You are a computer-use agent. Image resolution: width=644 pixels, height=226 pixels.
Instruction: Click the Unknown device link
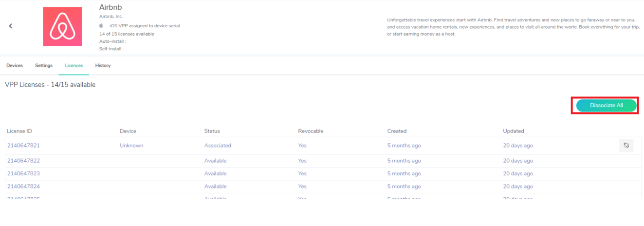click(x=131, y=146)
